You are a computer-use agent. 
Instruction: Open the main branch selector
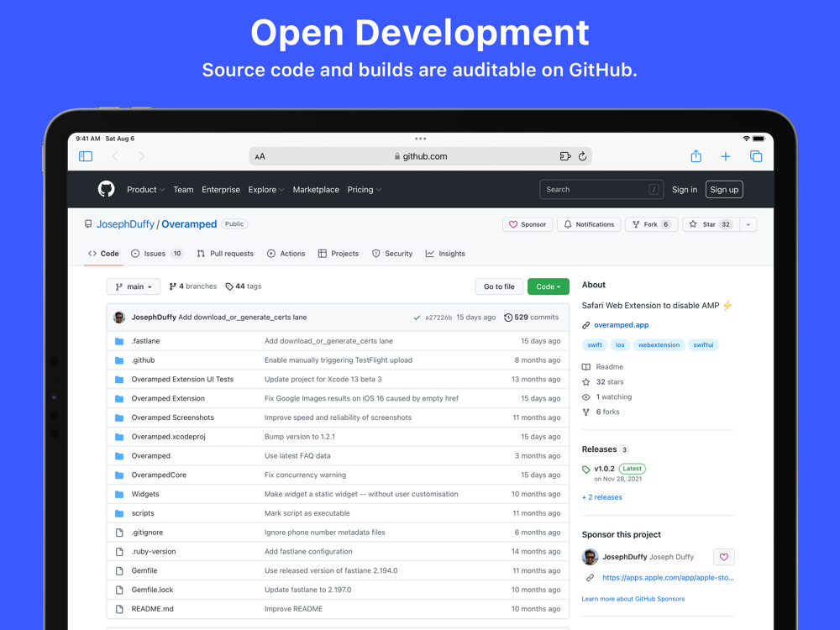[x=134, y=286]
